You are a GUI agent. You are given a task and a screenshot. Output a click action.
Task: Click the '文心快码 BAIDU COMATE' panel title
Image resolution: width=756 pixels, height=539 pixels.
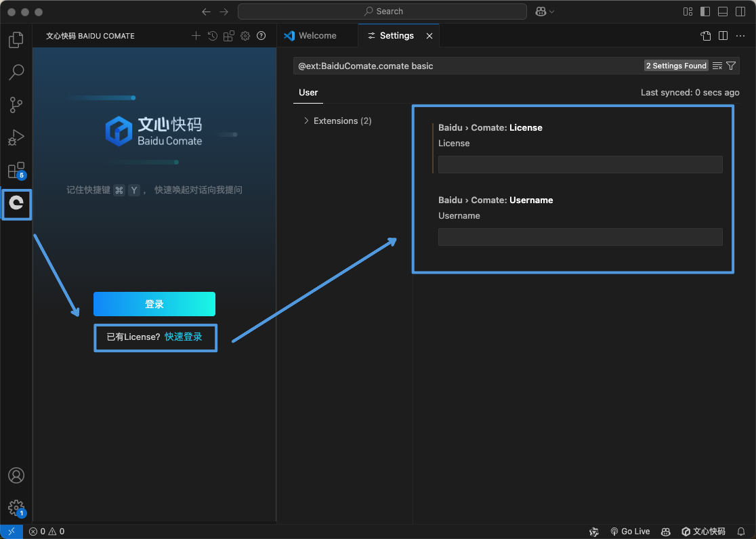click(x=90, y=36)
